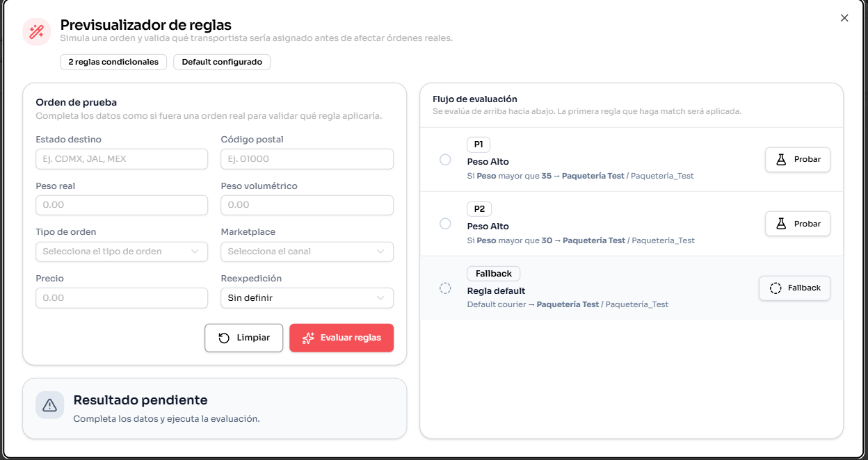This screenshot has height=460, width=868.
Task: Click the flask icon on P2 Probar
Action: (x=781, y=224)
